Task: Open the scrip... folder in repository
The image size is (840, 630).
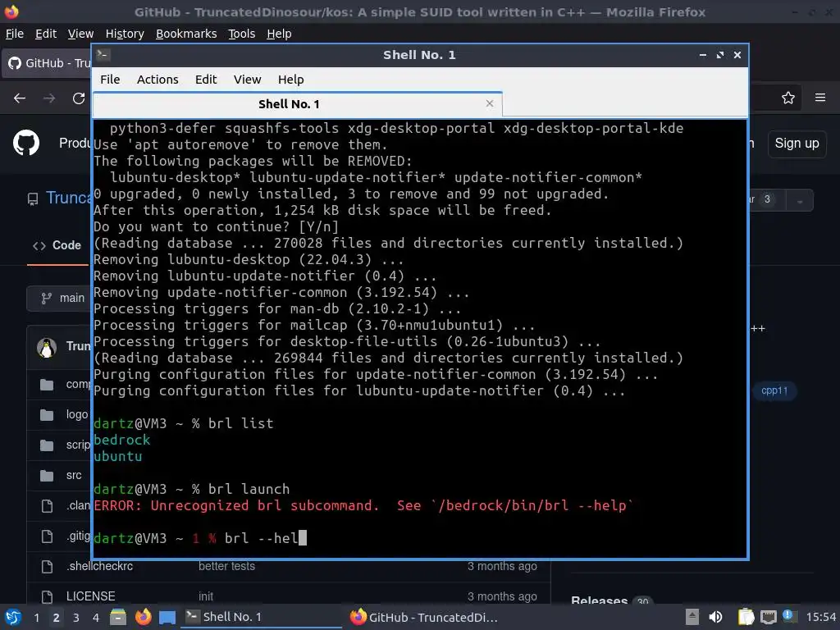Action: (x=78, y=445)
